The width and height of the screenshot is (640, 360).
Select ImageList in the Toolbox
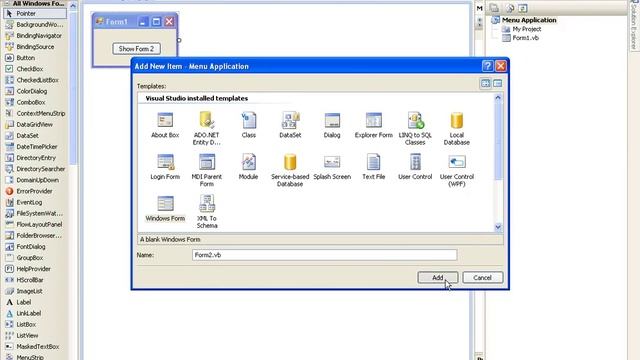click(35, 291)
